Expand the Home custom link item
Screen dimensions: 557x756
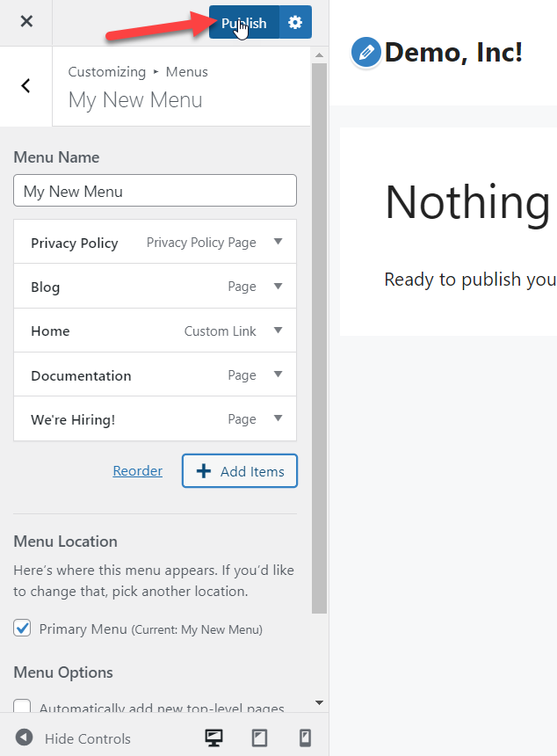tap(278, 331)
